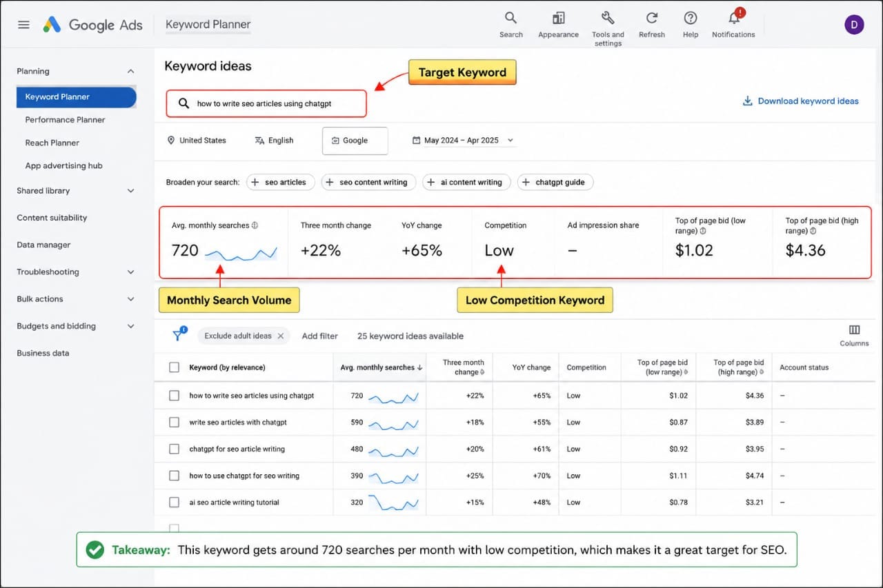Select Keyword Planner in sidebar
Viewport: 883px width, 588px height.
tap(77, 97)
